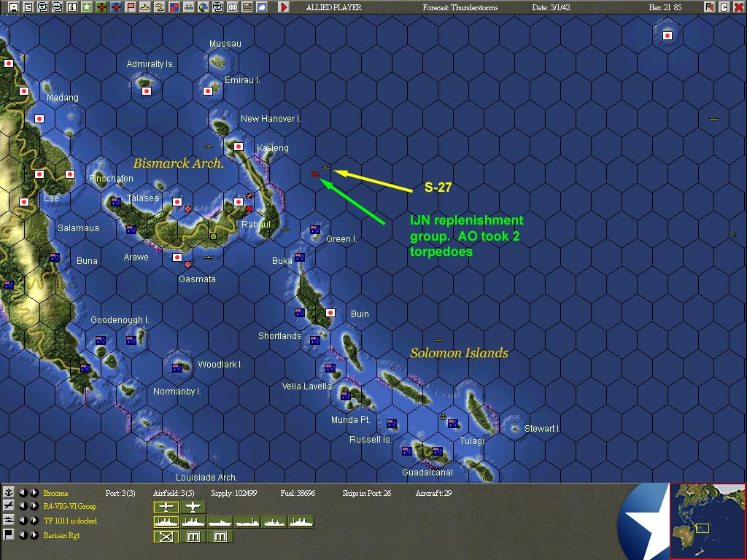Image resolution: width=747 pixels, height=560 pixels.
Task: Click the anchor icon beside Broome
Action: click(x=8, y=492)
